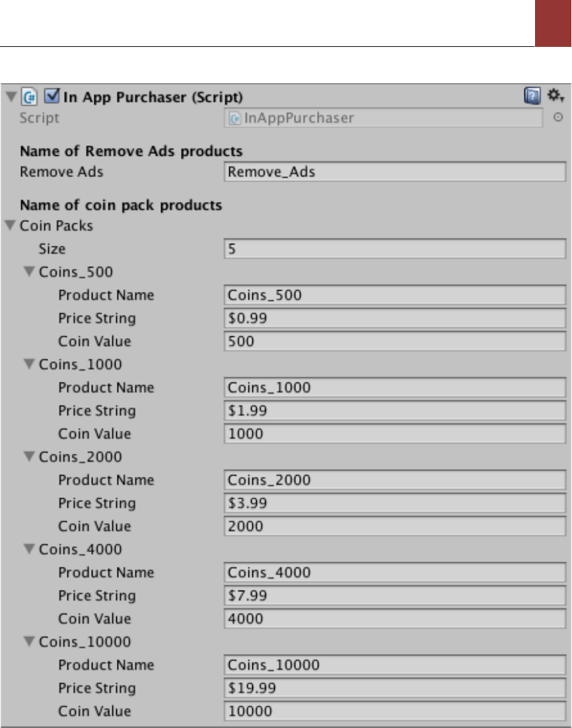Collapse the Coins_500 element

29,272
